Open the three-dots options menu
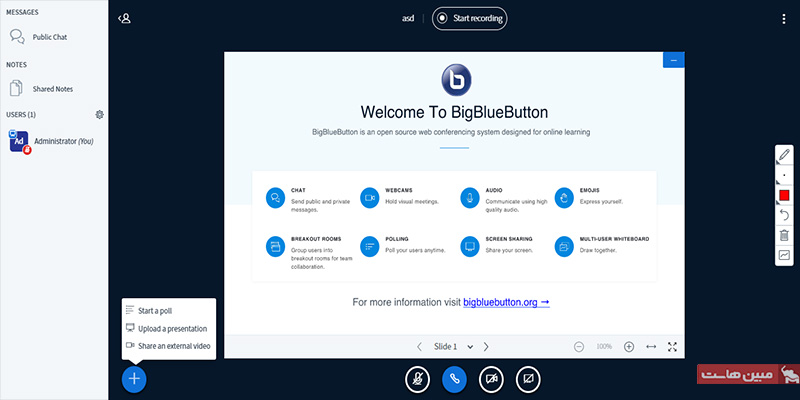Image resolution: width=800 pixels, height=400 pixels. [784, 19]
